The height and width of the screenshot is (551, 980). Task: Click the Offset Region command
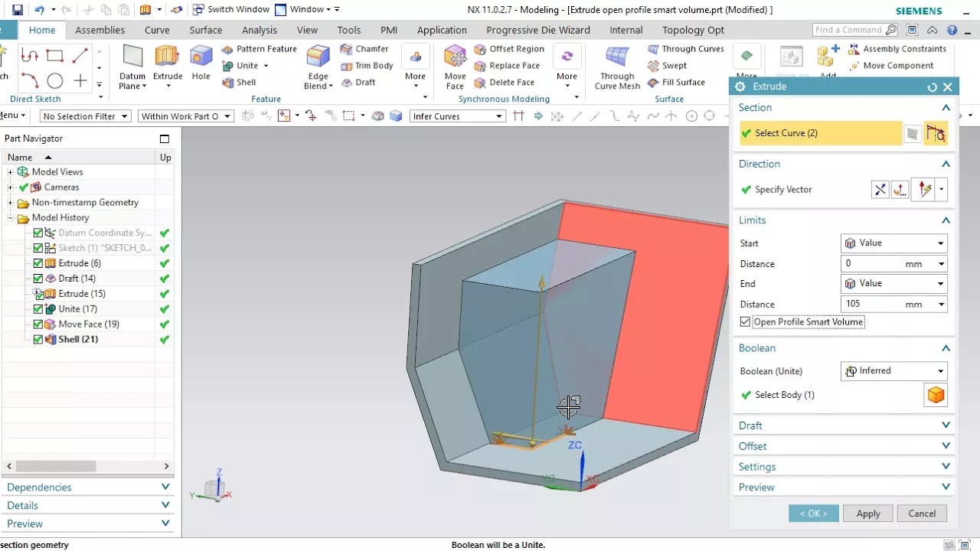pos(509,49)
